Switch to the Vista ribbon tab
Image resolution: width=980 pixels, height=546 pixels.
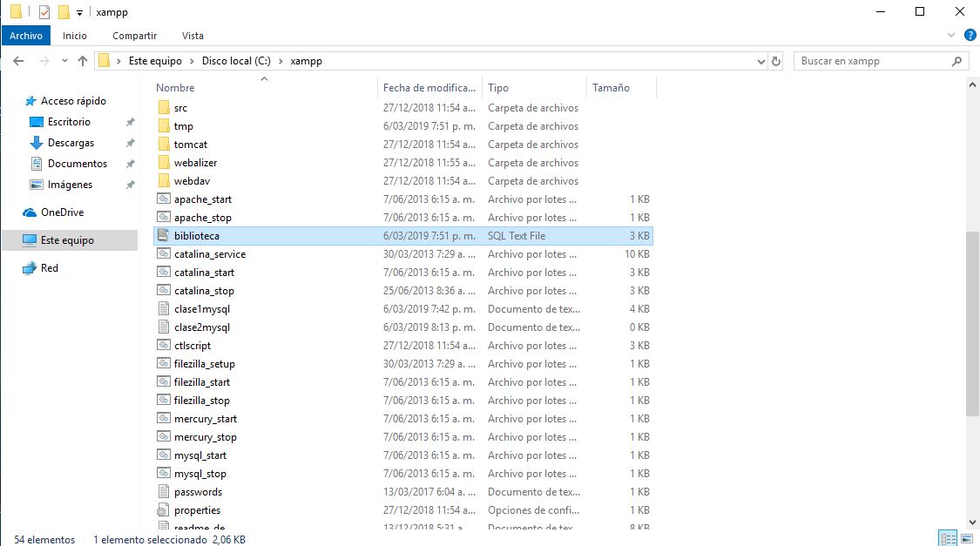pos(193,36)
